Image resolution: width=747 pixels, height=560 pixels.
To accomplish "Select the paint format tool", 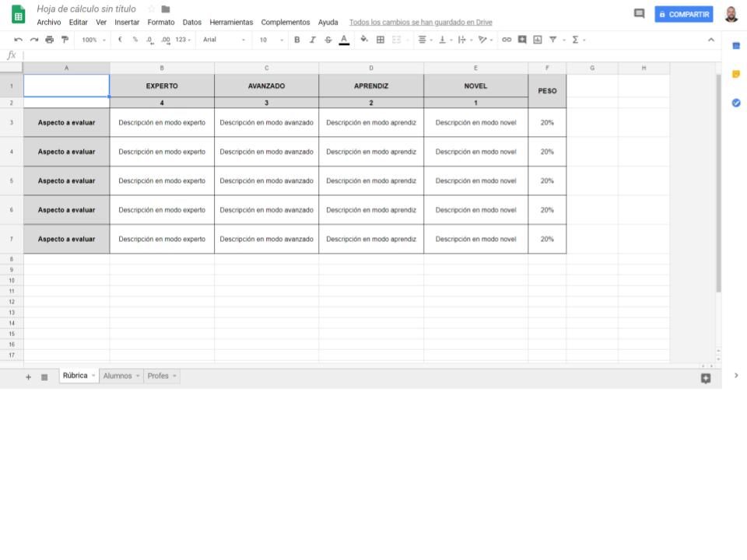I will point(65,40).
